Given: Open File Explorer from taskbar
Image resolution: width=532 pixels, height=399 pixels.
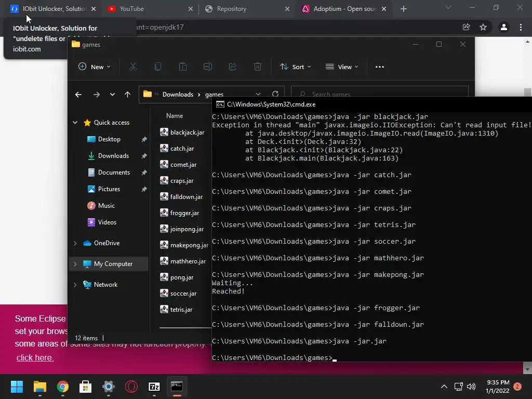Looking at the screenshot, I should pos(39,387).
